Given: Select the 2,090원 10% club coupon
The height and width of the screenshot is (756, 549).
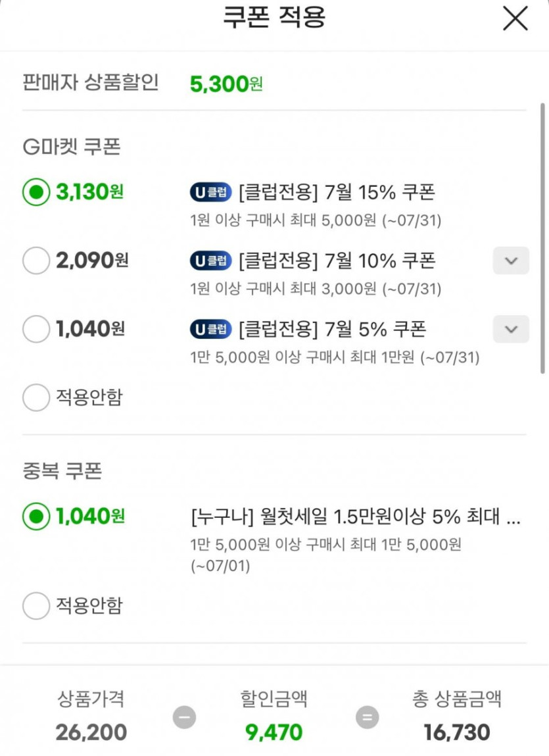Looking at the screenshot, I should click(x=36, y=261).
